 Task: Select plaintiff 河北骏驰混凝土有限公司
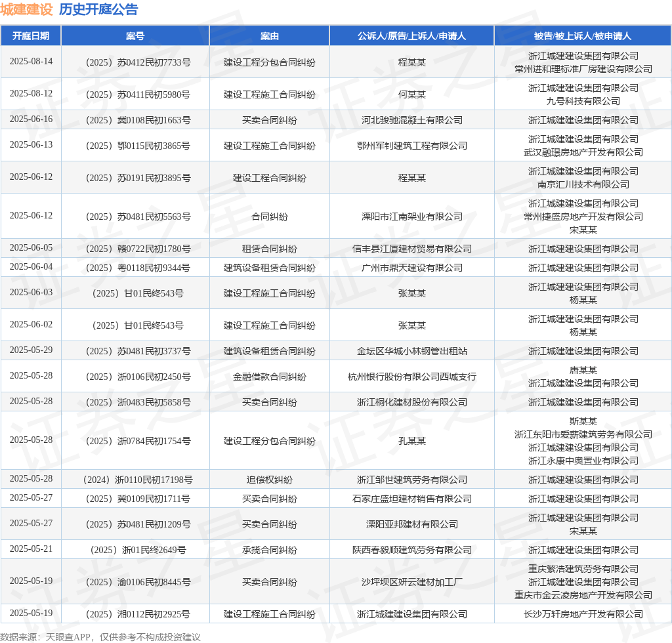point(412,120)
